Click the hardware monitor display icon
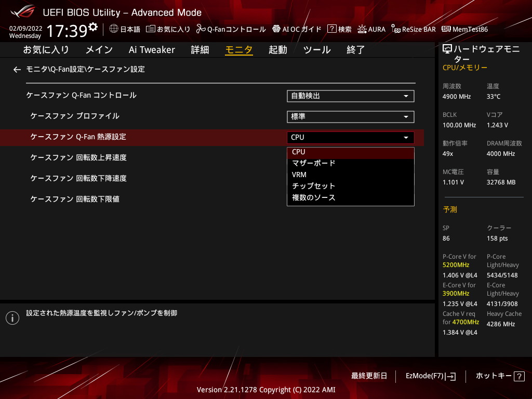Image resolution: width=532 pixels, height=399 pixels. pos(447,49)
